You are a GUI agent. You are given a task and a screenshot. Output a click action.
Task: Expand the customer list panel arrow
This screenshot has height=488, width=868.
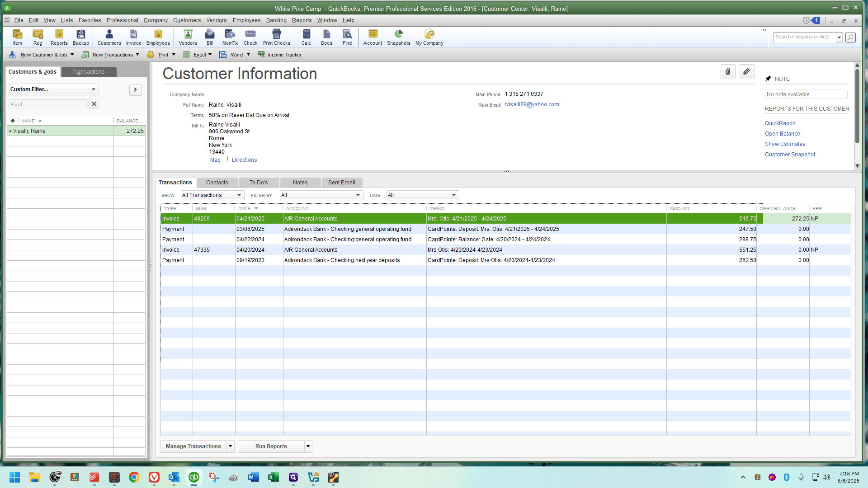click(135, 89)
